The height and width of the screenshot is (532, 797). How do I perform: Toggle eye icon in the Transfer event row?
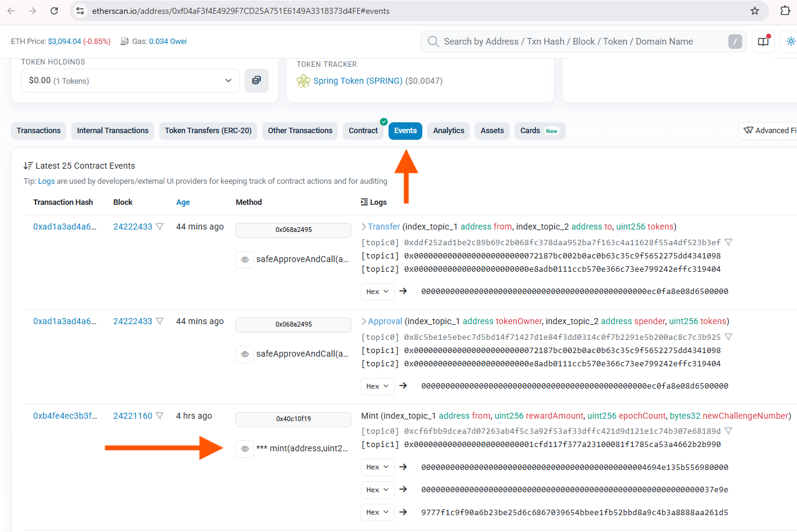click(245, 260)
